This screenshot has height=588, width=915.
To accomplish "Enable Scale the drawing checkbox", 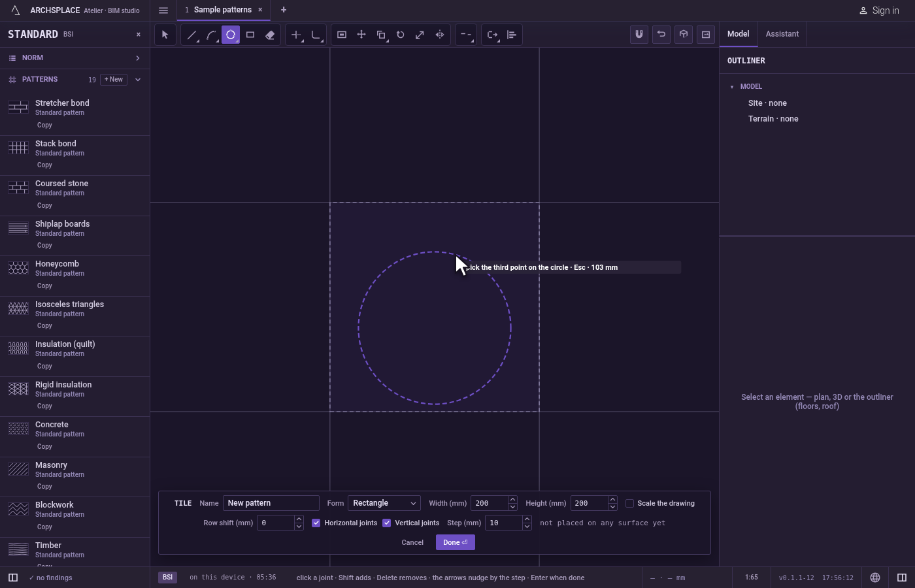I will tap(630, 503).
